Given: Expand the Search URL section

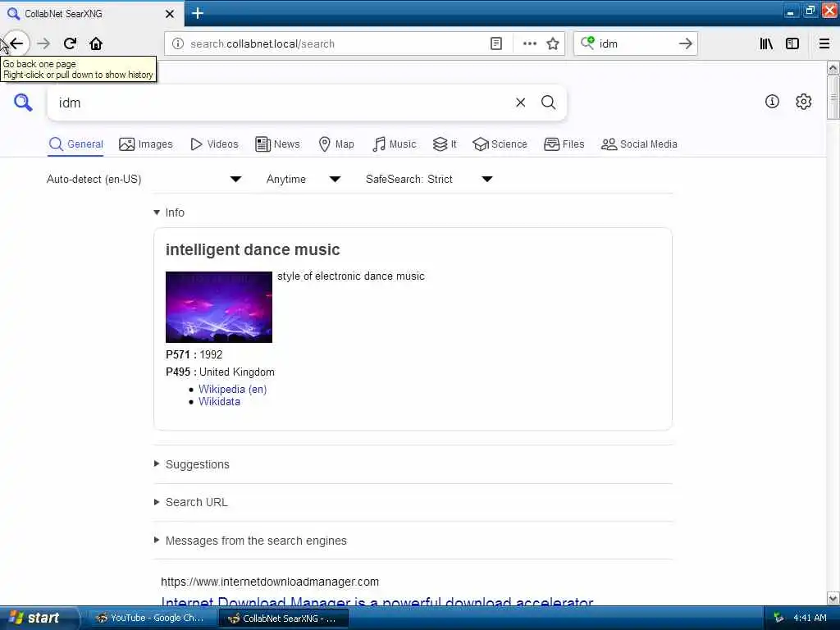Looking at the screenshot, I should 190,503.
